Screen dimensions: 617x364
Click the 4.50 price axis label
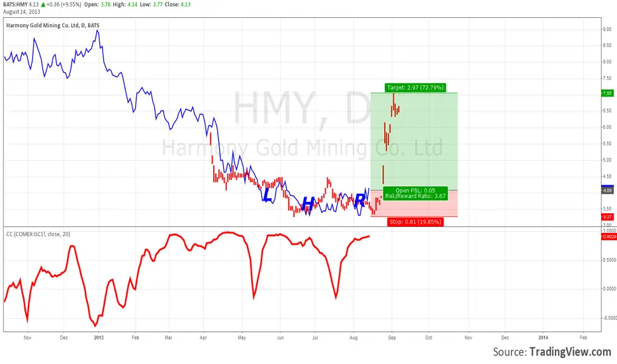(607, 177)
